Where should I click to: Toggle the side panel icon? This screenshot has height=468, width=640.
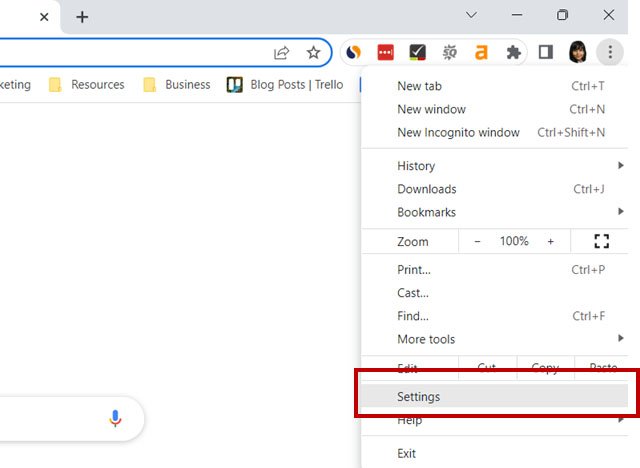pyautogui.click(x=545, y=52)
